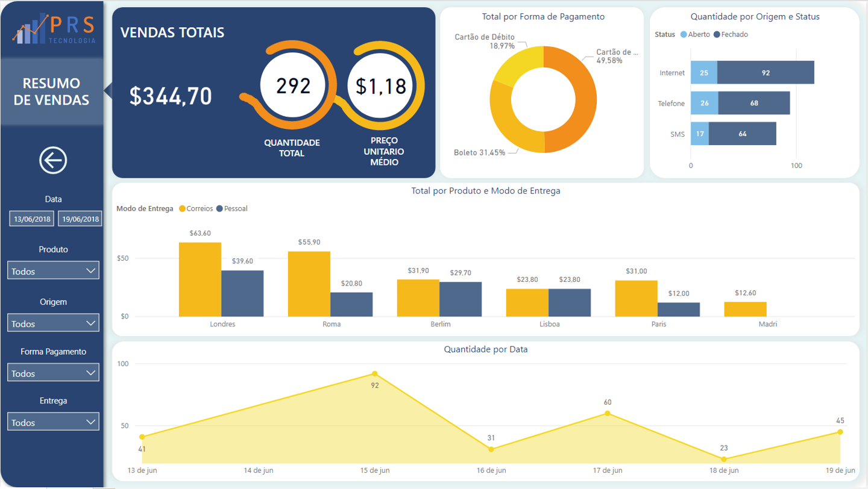The height and width of the screenshot is (489, 868).
Task: Open the Produto filter dropdown
Action: click(53, 270)
